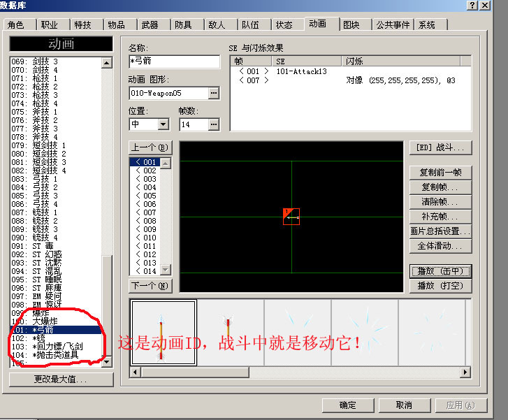Switch to the 状态 tab
The image size is (508, 420).
284,25
